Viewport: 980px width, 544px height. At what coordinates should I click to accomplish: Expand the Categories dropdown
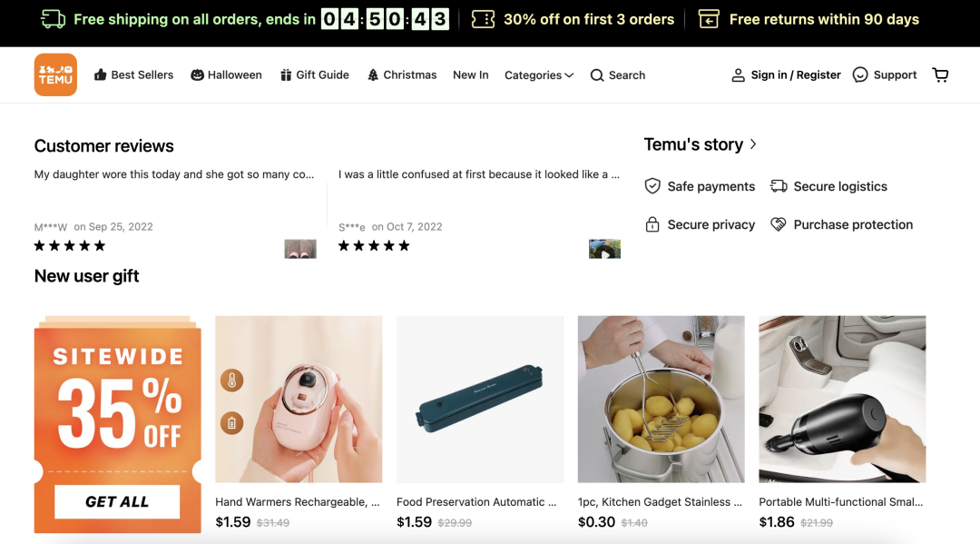(539, 75)
